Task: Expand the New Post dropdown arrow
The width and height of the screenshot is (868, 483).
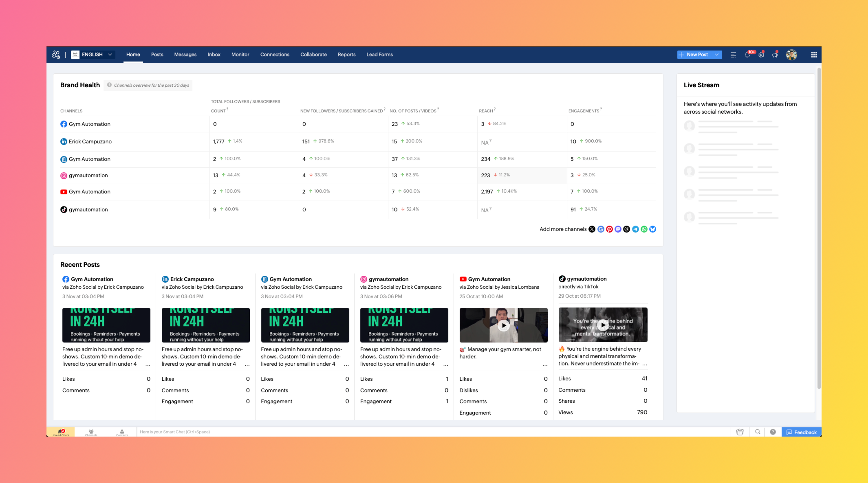Action: (x=717, y=55)
